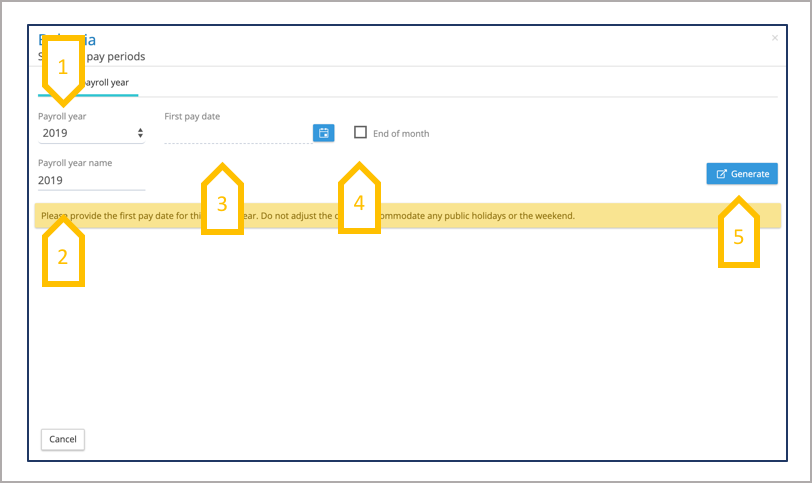Focus the First pay date field
This screenshot has height=483, width=812.
[237, 133]
